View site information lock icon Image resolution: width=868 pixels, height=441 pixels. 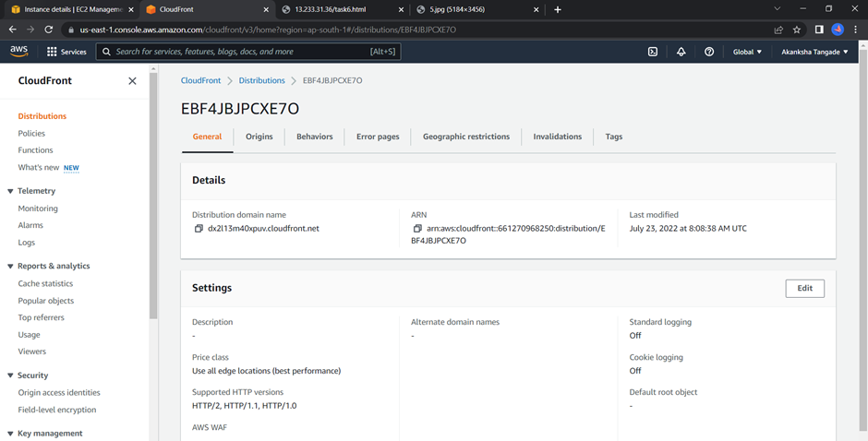click(x=71, y=30)
